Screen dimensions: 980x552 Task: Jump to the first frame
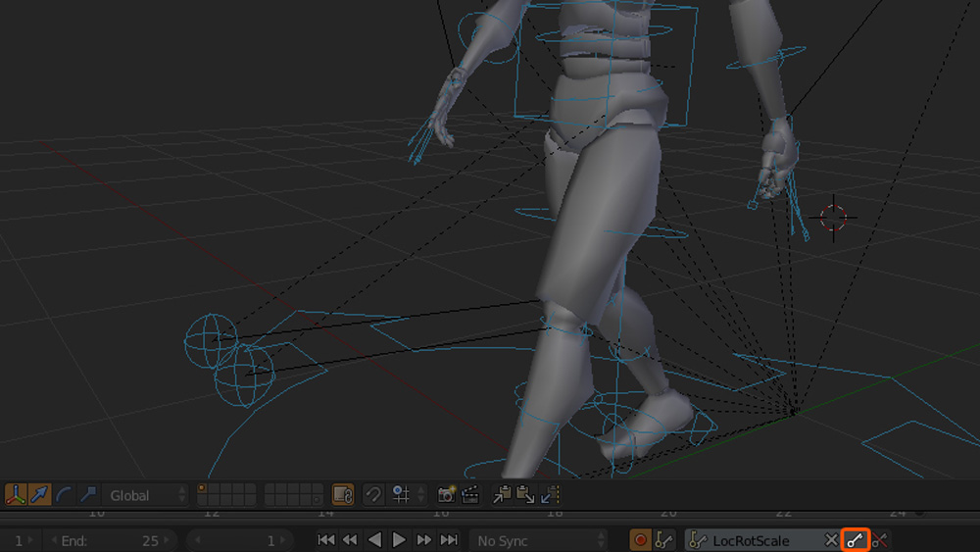coord(326,540)
